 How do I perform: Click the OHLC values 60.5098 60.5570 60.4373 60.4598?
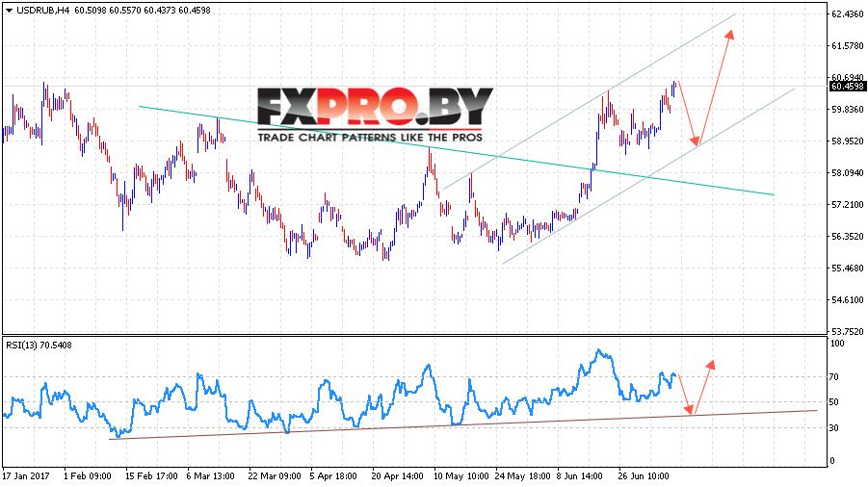pyautogui.click(x=143, y=10)
